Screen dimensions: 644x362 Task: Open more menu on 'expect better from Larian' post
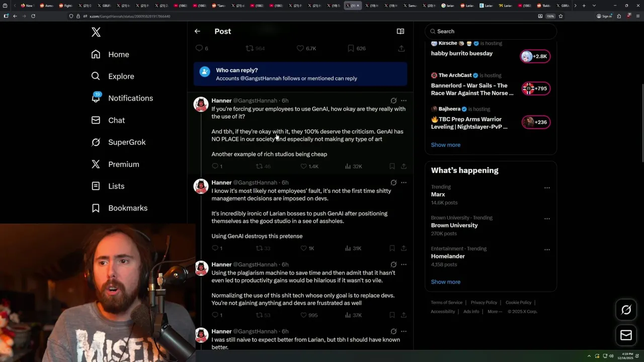coord(404,331)
